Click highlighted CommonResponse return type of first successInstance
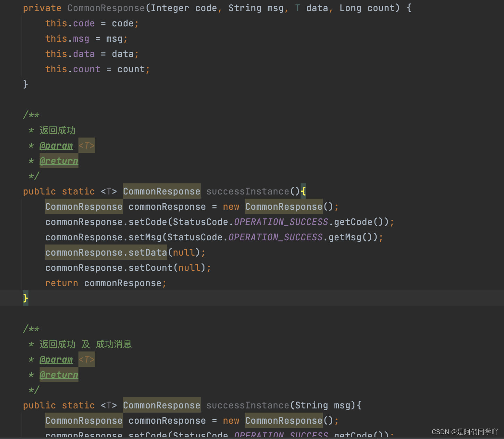Image resolution: width=504 pixels, height=439 pixels. pos(162,191)
